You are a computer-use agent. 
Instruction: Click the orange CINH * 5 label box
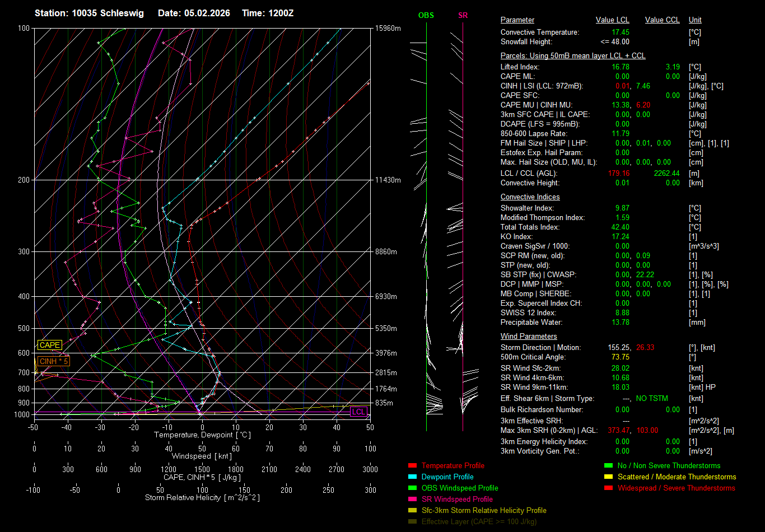point(54,362)
